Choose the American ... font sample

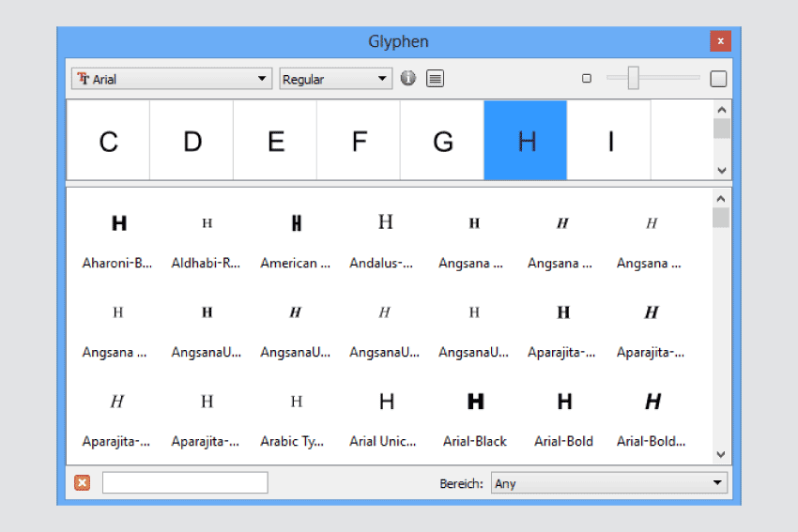click(295, 241)
